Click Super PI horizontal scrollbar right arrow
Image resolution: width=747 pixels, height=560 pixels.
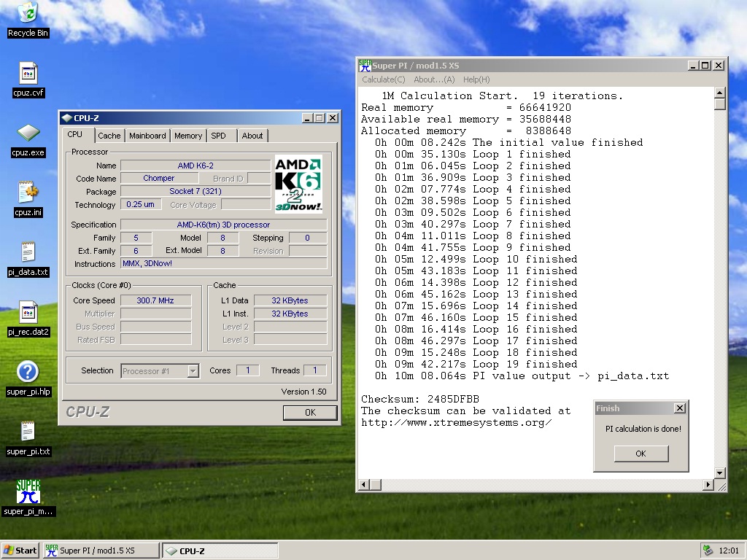pyautogui.click(x=708, y=485)
